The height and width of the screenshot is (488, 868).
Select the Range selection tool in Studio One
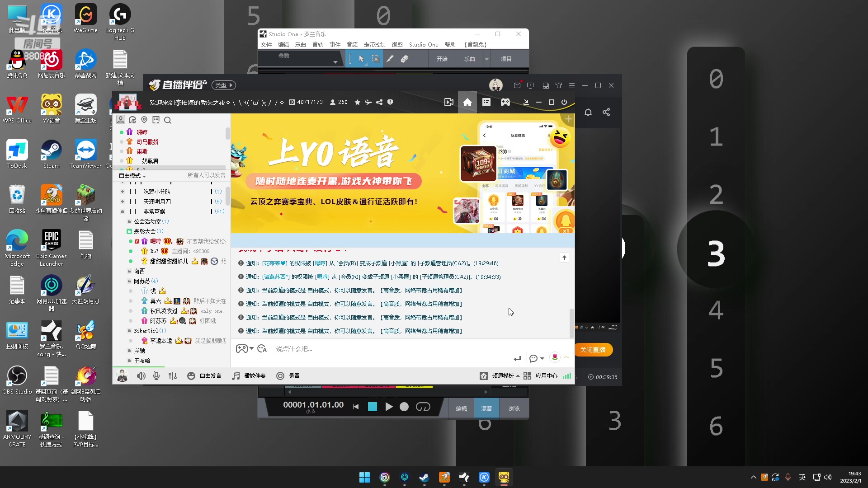[375, 59]
